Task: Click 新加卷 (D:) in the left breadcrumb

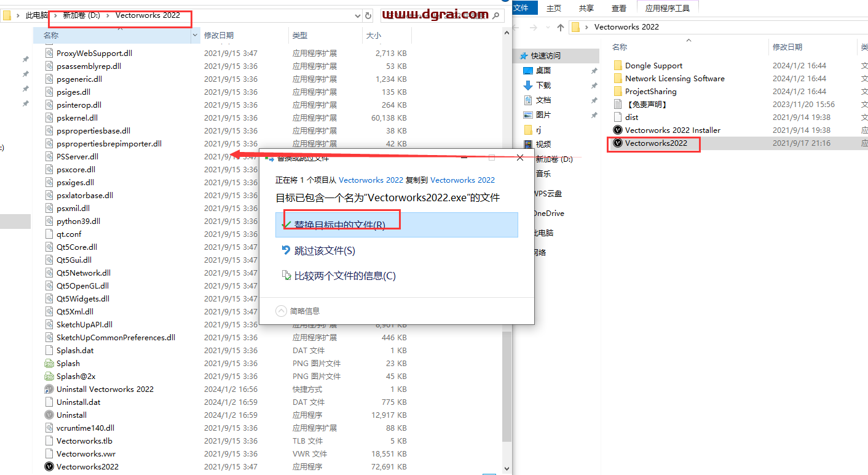Action: [81, 15]
